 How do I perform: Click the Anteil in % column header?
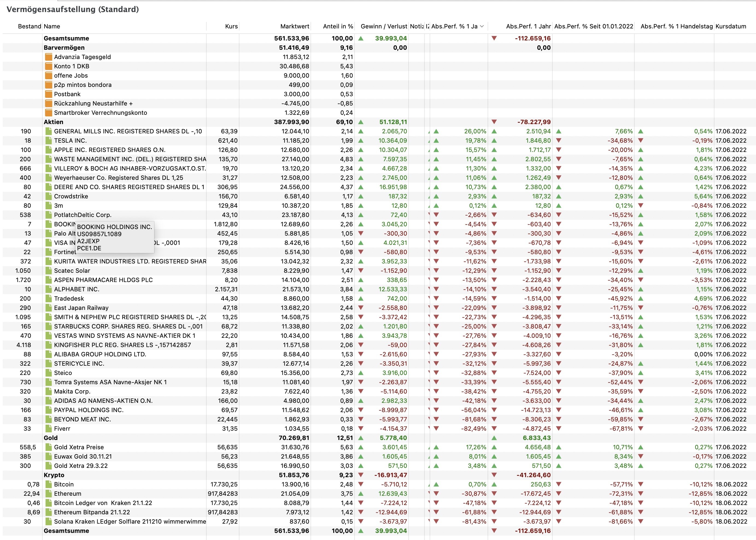click(338, 26)
